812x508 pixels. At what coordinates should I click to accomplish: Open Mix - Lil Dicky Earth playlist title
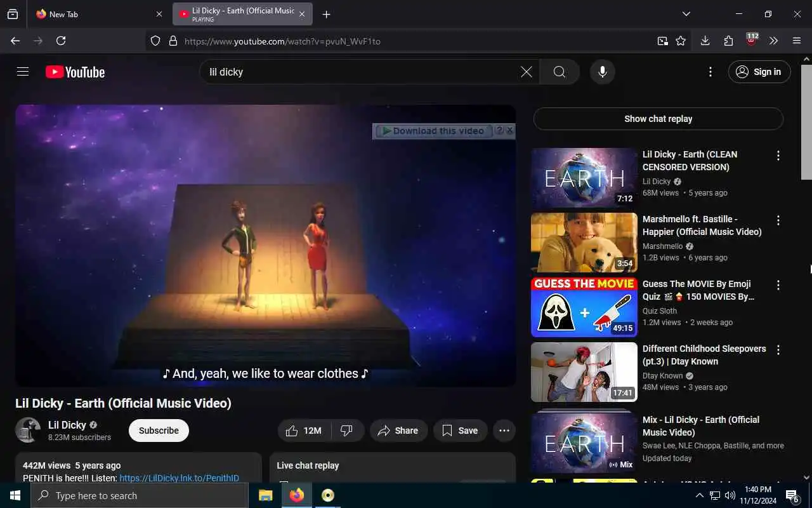pyautogui.click(x=701, y=426)
